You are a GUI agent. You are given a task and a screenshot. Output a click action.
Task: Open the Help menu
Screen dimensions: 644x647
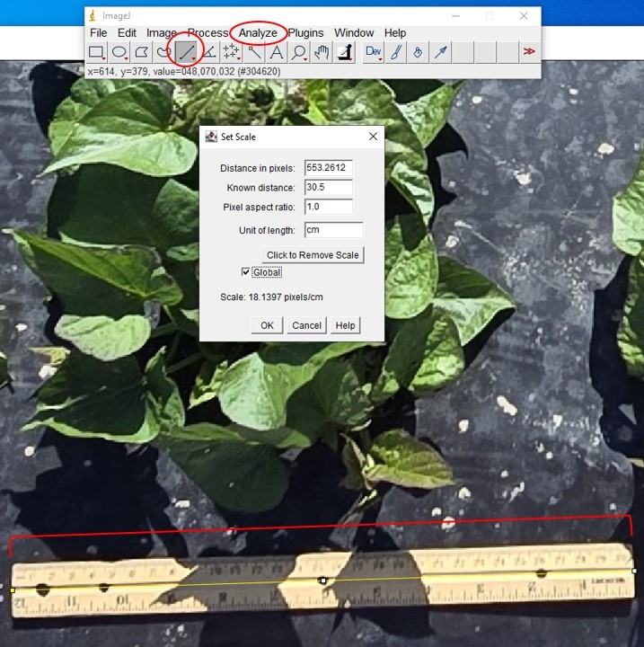coord(395,32)
